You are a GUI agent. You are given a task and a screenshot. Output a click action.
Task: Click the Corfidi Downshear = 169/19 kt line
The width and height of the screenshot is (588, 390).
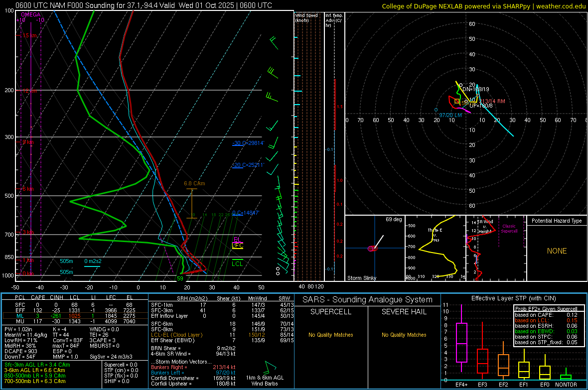[x=193, y=378]
